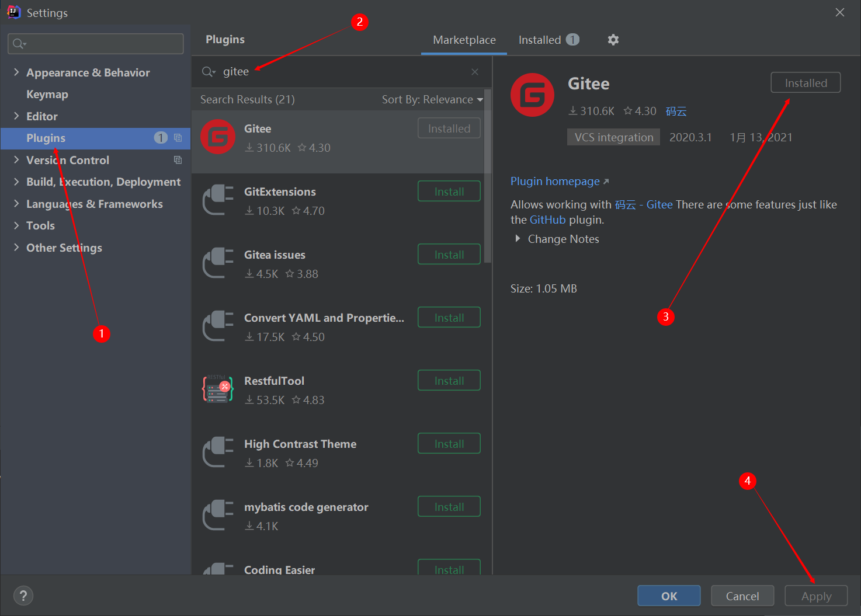The image size is (861, 616).
Task: Select the Gitea issues plugin name
Action: 275,255
